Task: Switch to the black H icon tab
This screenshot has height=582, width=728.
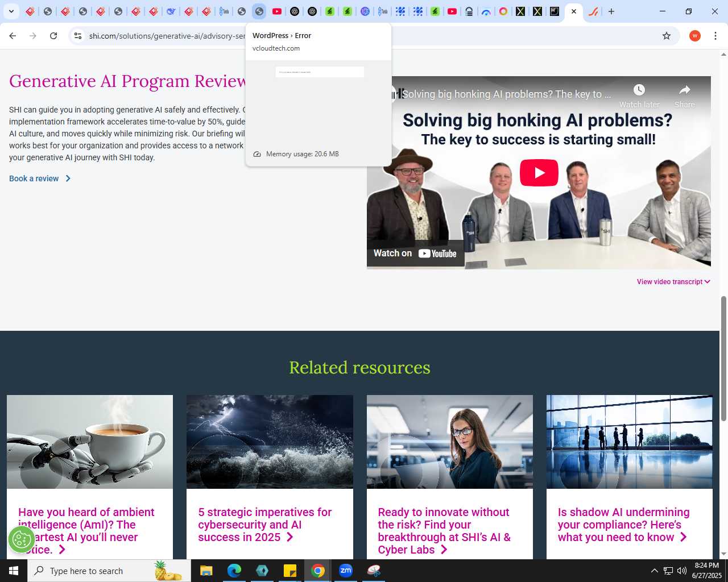Action: coord(555,11)
